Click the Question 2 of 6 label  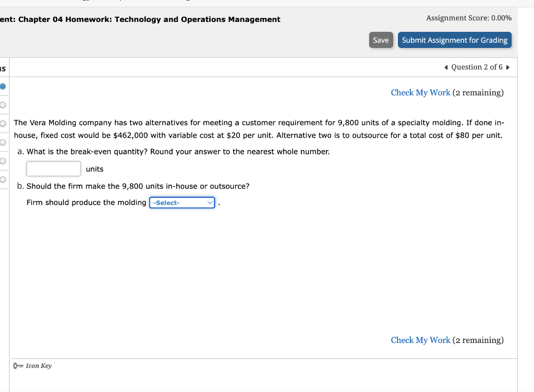(x=477, y=67)
